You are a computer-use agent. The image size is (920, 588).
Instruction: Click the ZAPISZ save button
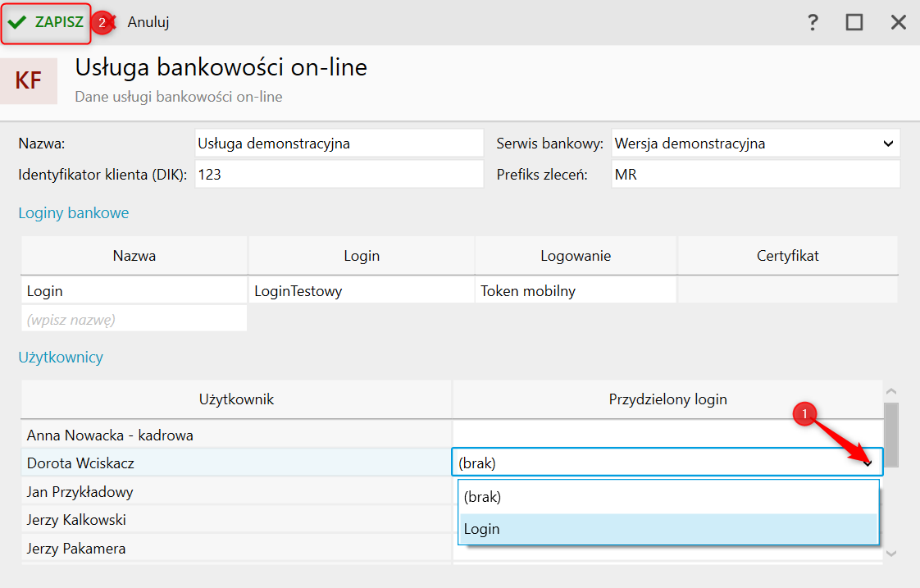coord(46,22)
